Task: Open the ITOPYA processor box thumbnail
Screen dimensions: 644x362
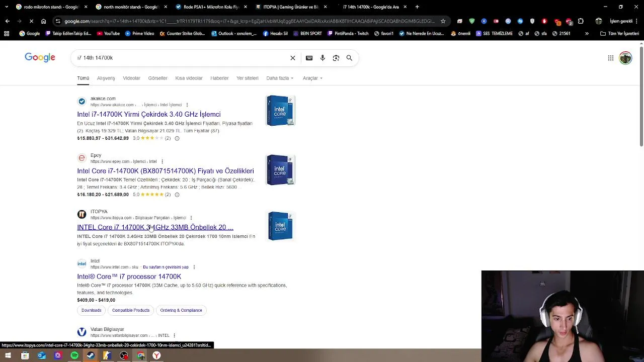Action: (280, 226)
